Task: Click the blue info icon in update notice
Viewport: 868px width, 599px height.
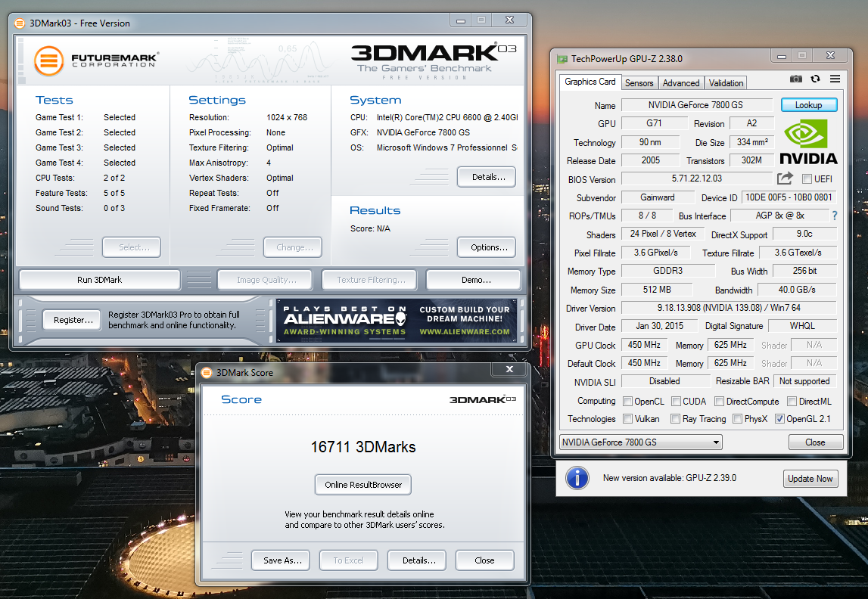Action: pyautogui.click(x=577, y=478)
